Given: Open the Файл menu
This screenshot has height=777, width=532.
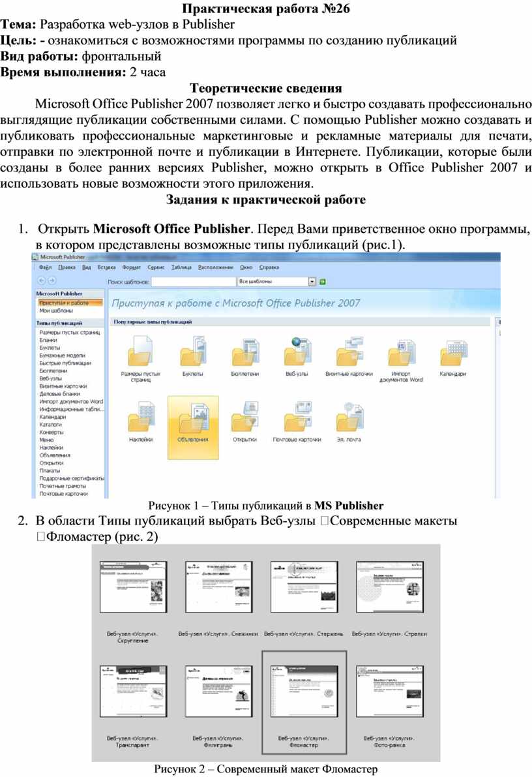Looking at the screenshot, I should [45, 267].
